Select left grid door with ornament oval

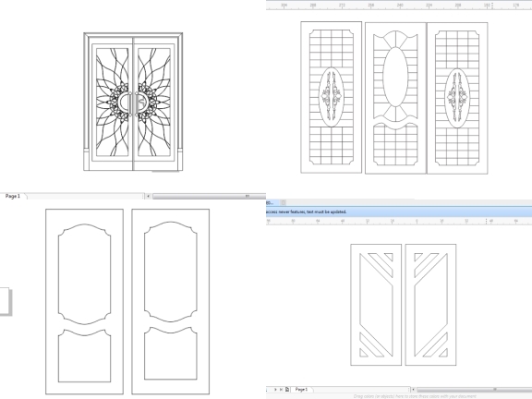click(x=332, y=97)
